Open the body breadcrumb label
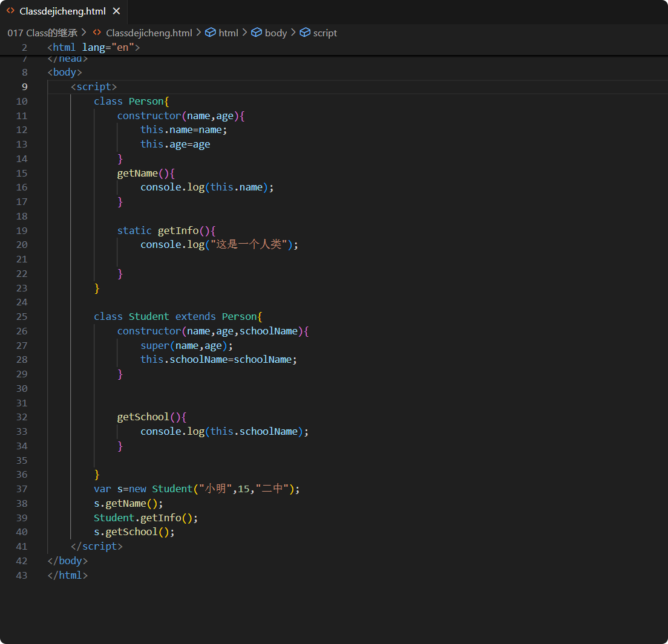 click(276, 33)
